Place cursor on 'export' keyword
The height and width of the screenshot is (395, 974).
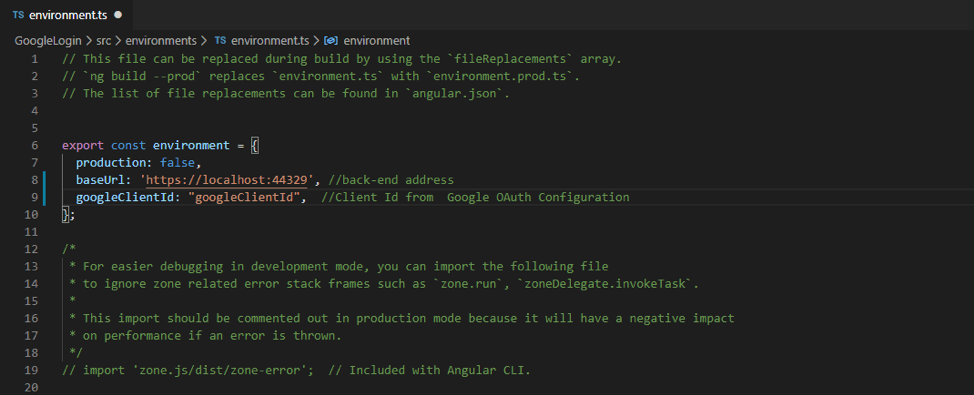pos(83,146)
